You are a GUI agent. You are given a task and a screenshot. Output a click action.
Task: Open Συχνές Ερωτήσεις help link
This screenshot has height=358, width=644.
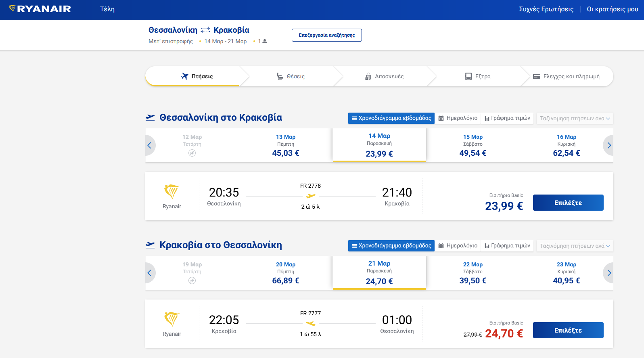click(546, 9)
